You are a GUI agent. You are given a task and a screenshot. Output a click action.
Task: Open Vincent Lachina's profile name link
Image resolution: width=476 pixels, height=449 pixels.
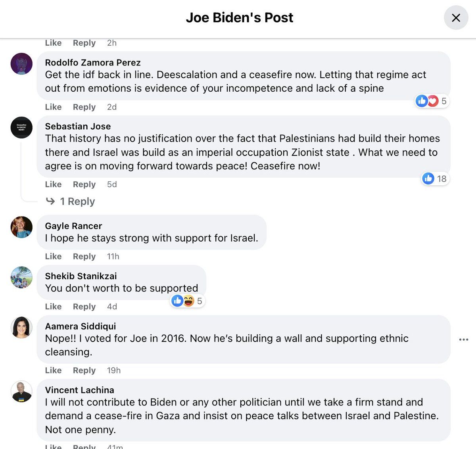pos(79,390)
